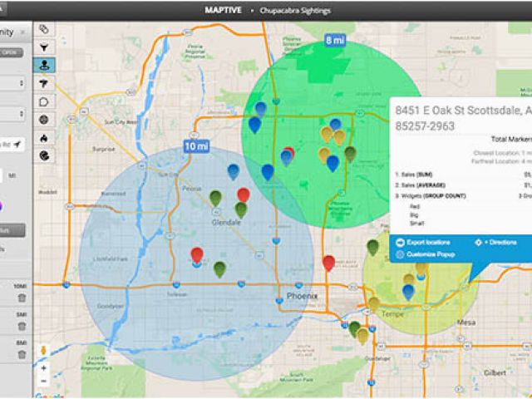Click the Customize Popup link

point(431,254)
